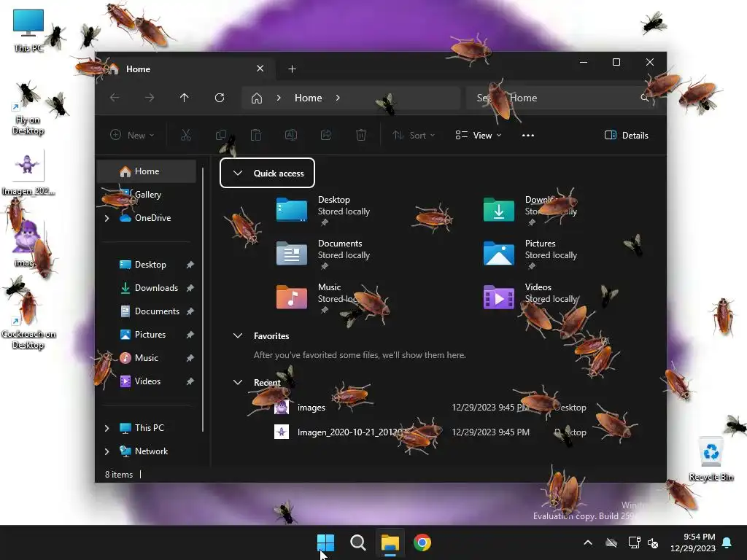Screen dimensions: 747x560
Task: Select the Documents folder in Quick access
Action: (x=324, y=254)
